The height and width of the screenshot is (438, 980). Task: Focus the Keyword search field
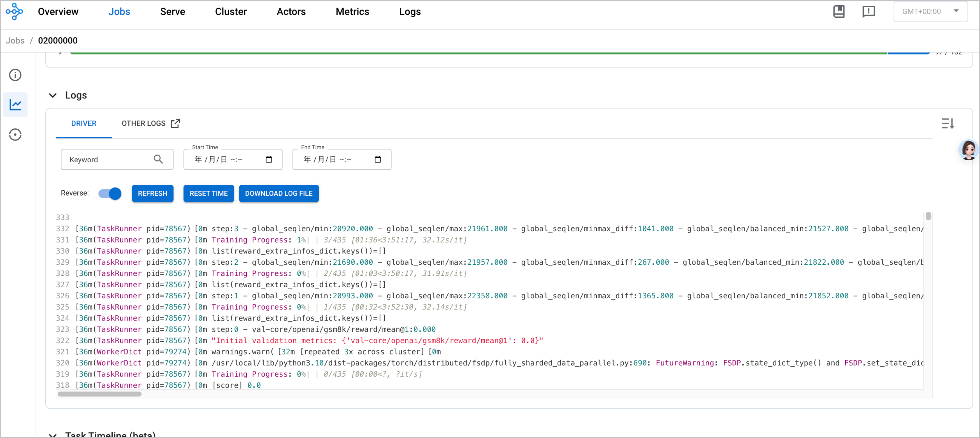point(117,159)
